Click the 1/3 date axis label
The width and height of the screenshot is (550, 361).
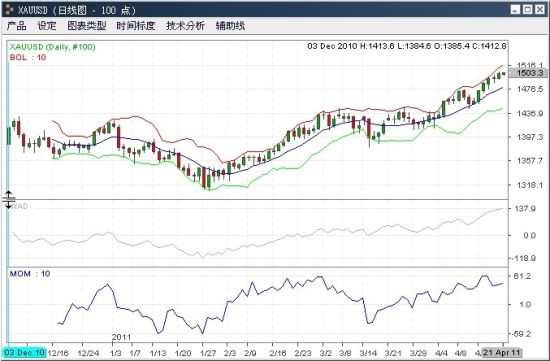tap(116, 353)
